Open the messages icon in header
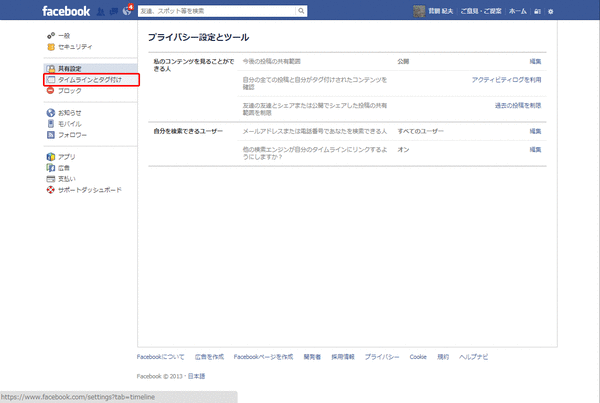The height and width of the screenshot is (403, 600). [114, 11]
